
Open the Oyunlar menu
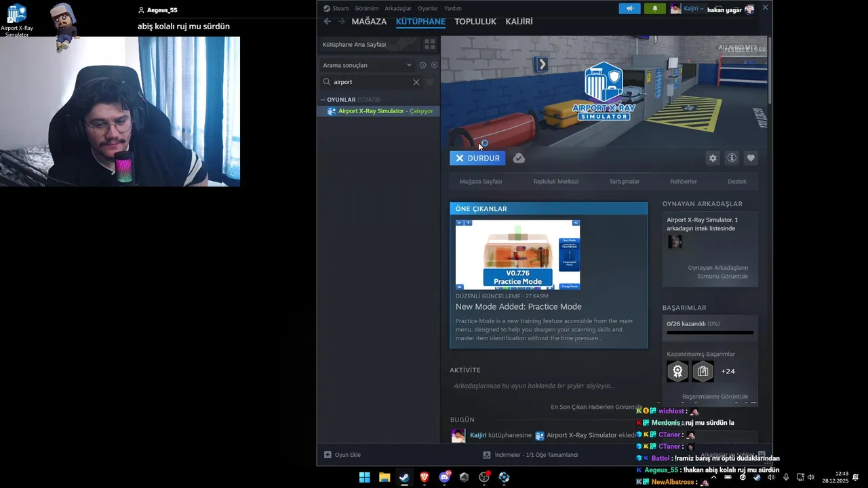pos(428,9)
